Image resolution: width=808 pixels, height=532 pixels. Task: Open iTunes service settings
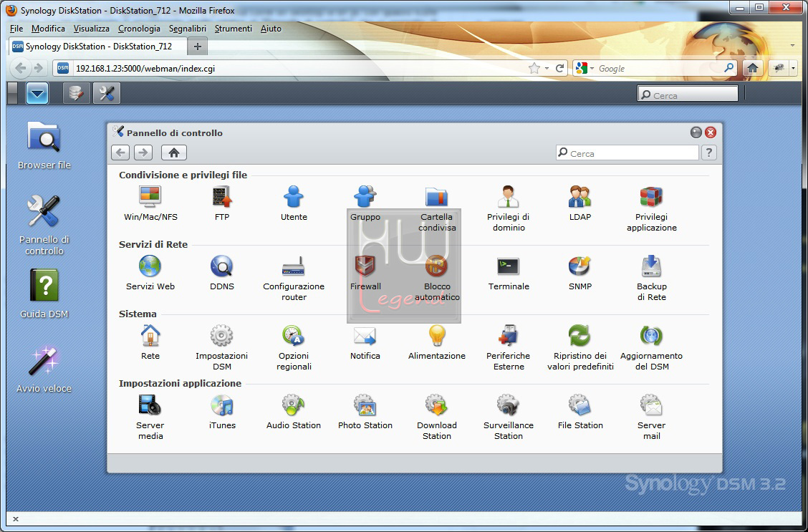pyautogui.click(x=222, y=412)
